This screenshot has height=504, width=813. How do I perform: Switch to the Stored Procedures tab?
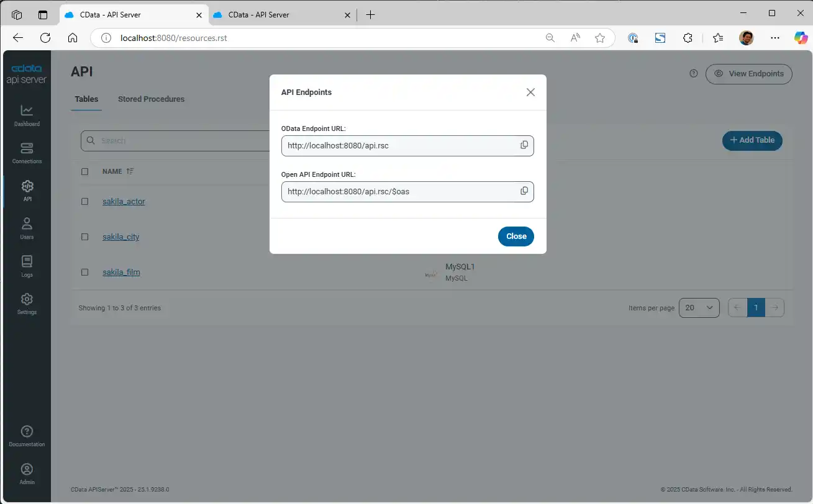151,99
